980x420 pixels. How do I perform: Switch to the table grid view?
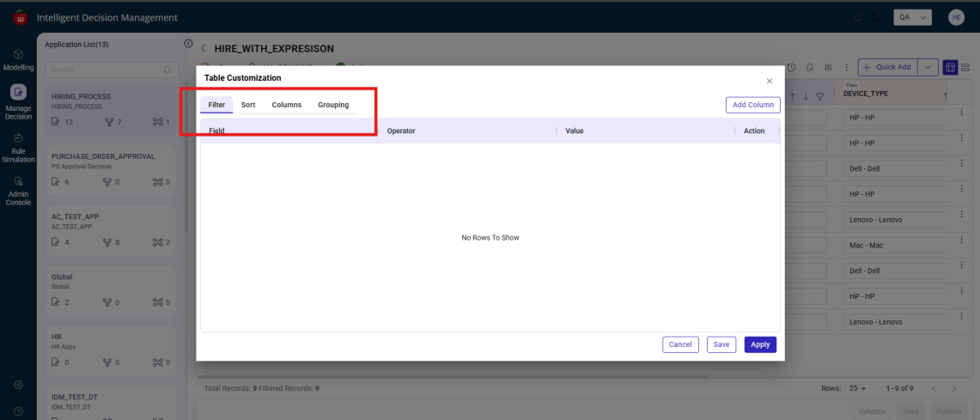(x=950, y=67)
